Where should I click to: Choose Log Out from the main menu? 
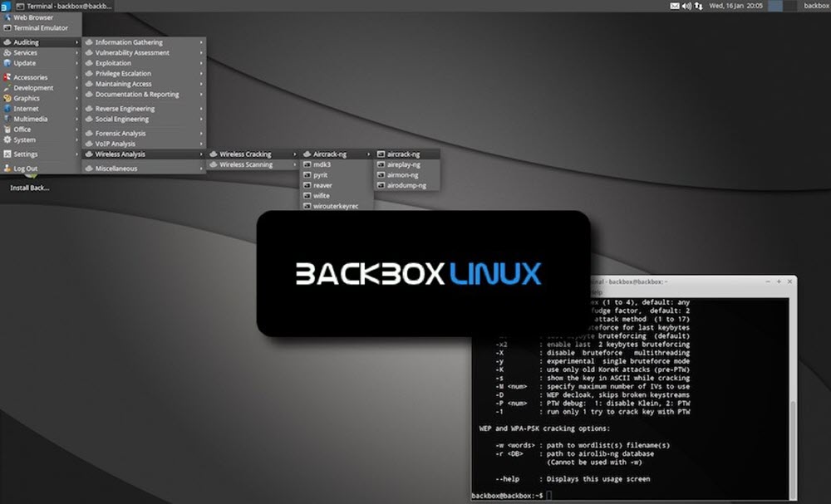42,169
